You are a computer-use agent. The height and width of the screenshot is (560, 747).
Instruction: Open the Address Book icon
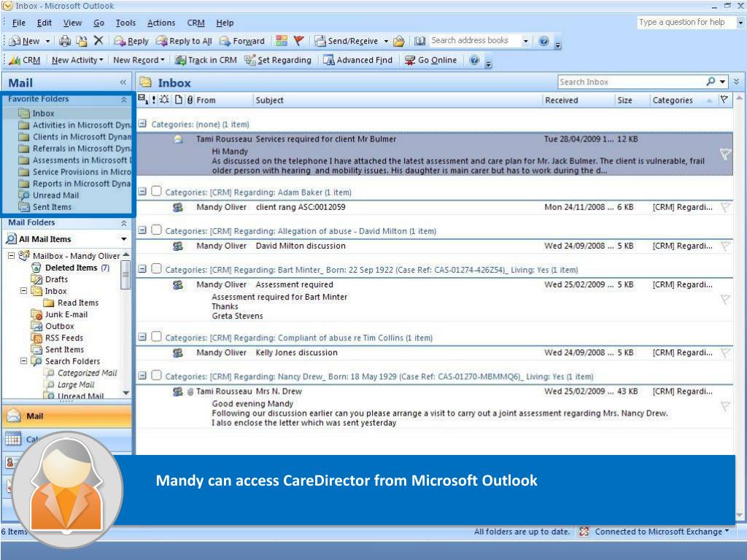[419, 41]
